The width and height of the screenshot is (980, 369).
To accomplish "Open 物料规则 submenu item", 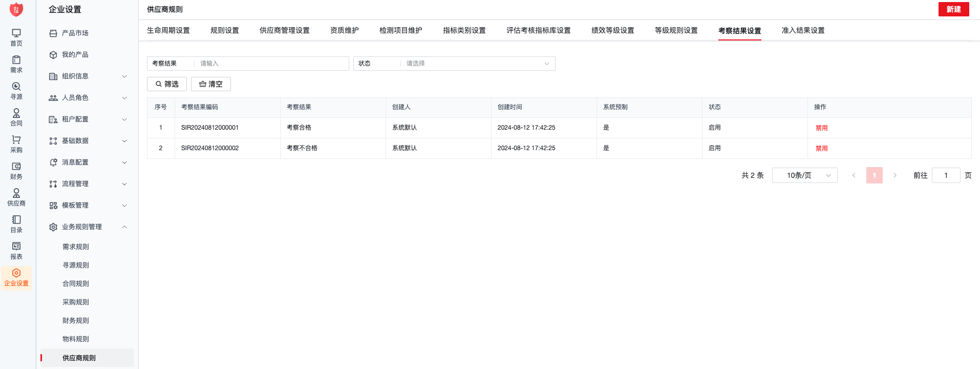I will pyautogui.click(x=76, y=339).
